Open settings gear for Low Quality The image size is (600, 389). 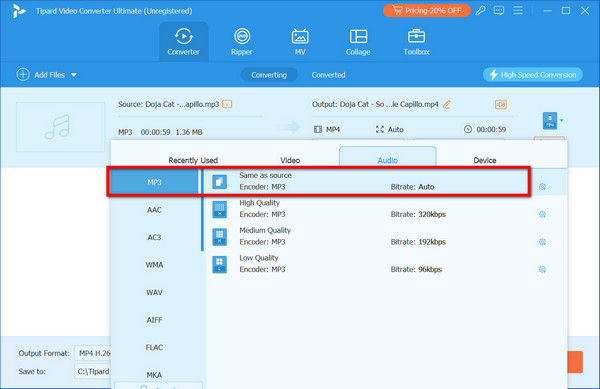pyautogui.click(x=542, y=269)
